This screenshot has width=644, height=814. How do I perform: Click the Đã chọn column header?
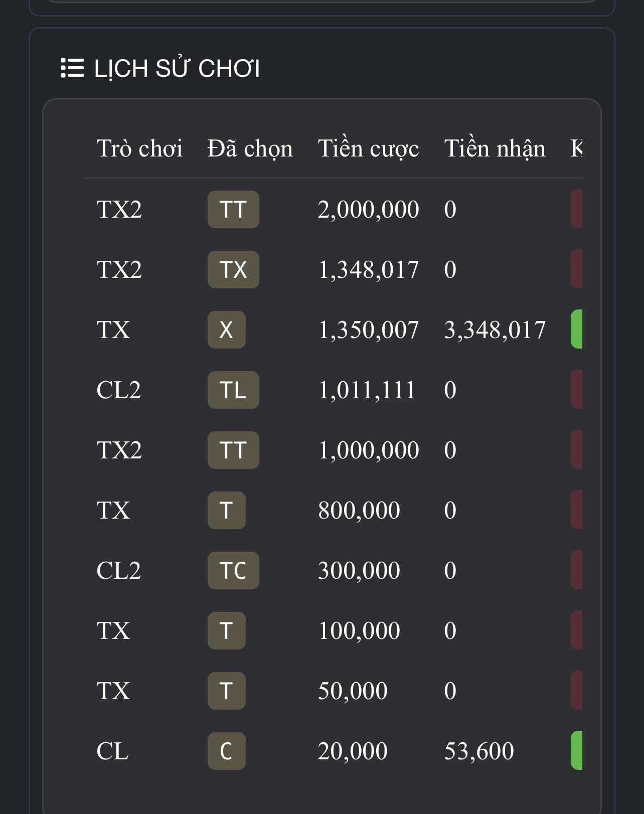(x=250, y=148)
